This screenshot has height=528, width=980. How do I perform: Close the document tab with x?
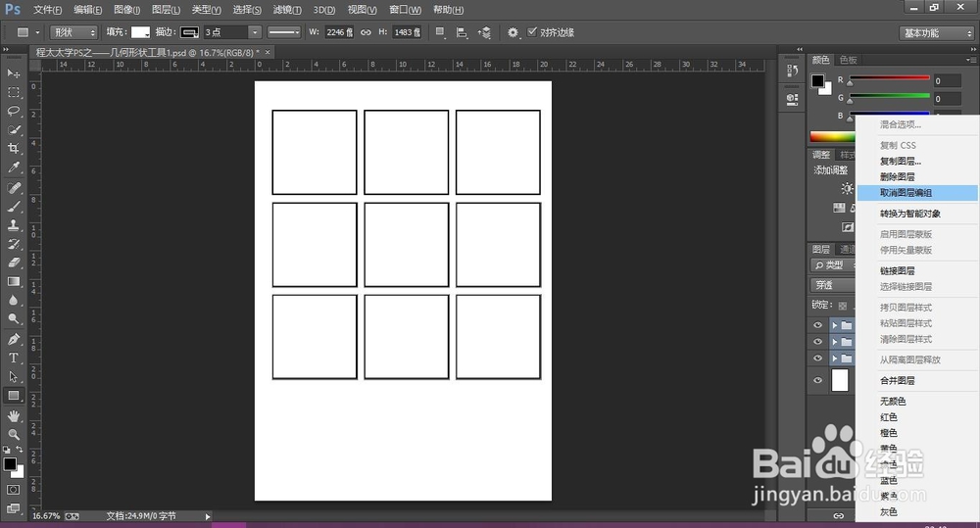[268, 53]
